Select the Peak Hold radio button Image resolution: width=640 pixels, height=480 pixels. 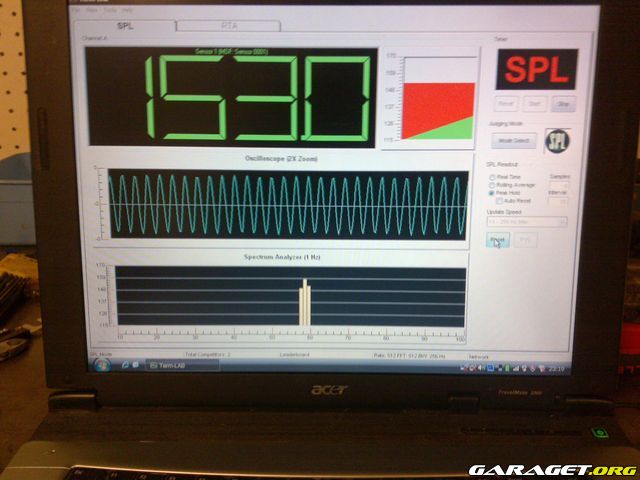[491, 193]
